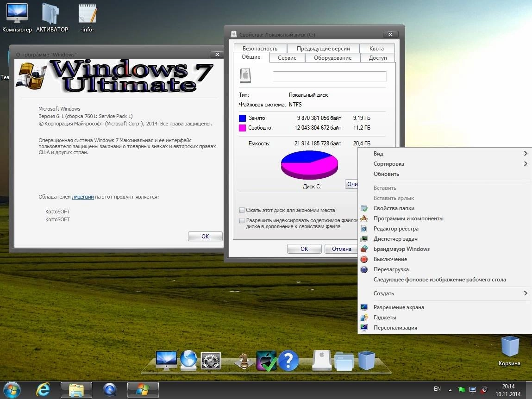Screen dimensions: 532x399
Task: Enable Сжать этот диск checkbox
Action: tap(242, 210)
